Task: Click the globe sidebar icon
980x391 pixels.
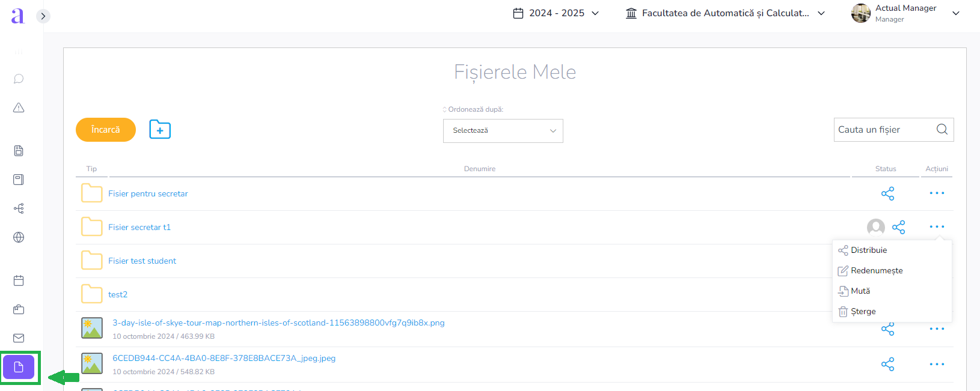Action: [19, 237]
